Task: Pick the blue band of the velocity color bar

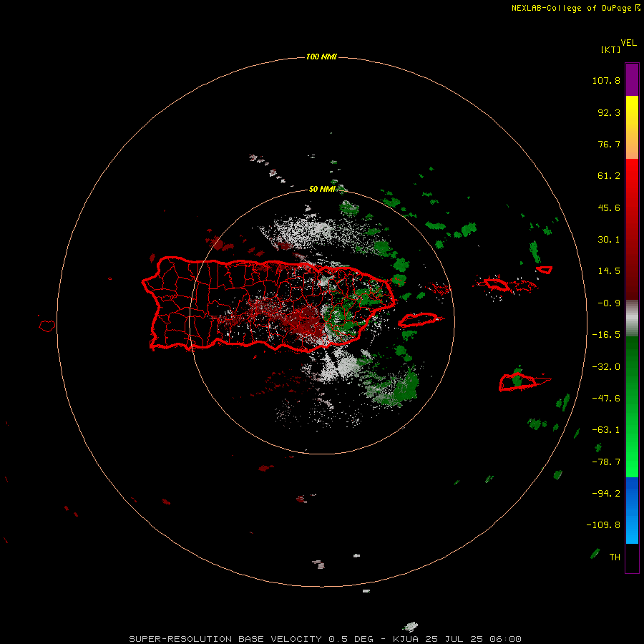Action: click(x=632, y=510)
